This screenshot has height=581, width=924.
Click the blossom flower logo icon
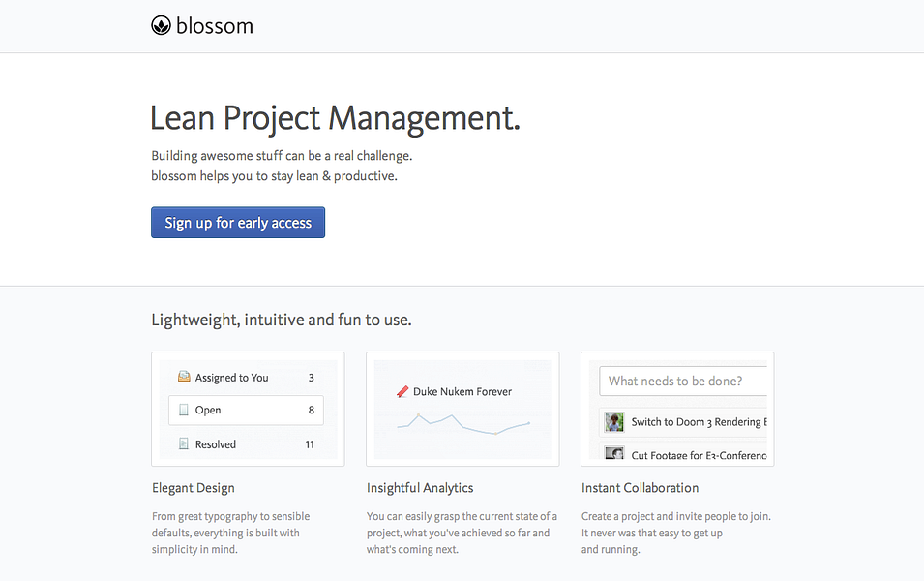pos(161,26)
